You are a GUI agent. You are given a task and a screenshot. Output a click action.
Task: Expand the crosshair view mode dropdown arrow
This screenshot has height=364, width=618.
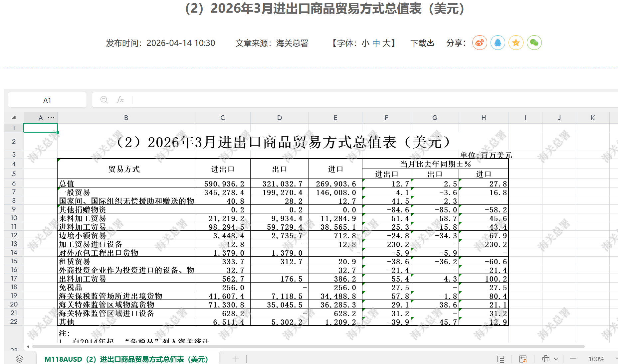[556, 359]
